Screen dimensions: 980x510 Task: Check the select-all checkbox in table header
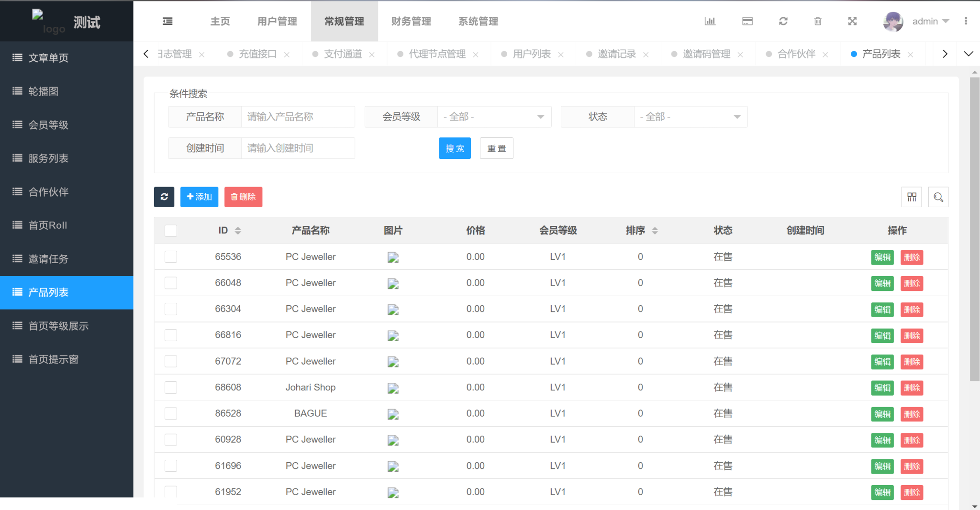[171, 231]
